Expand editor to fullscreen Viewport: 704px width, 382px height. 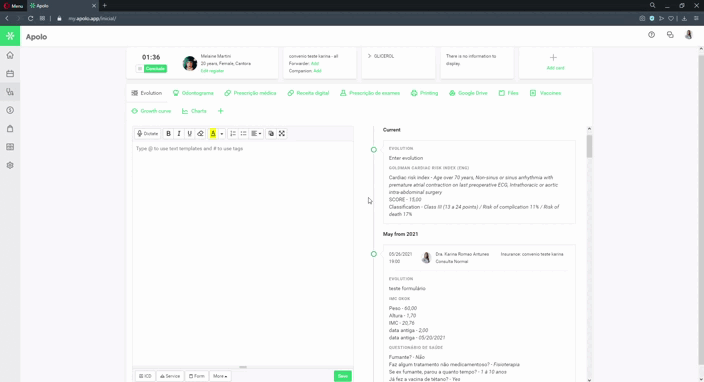(282, 133)
